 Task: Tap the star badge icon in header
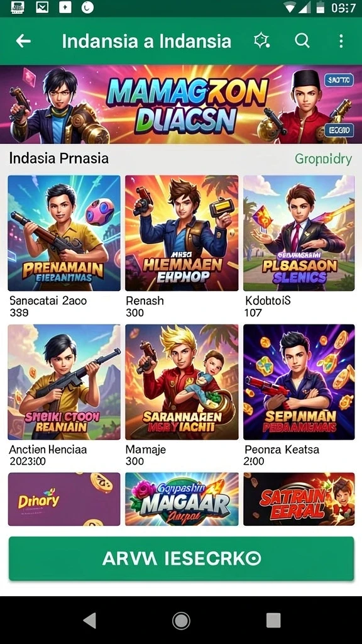coord(261,40)
